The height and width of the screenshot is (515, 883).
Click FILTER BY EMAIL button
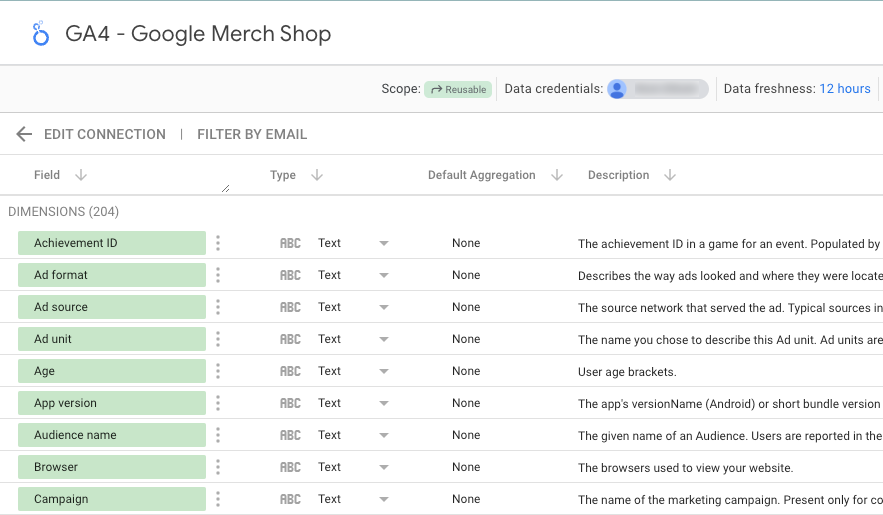pos(252,134)
